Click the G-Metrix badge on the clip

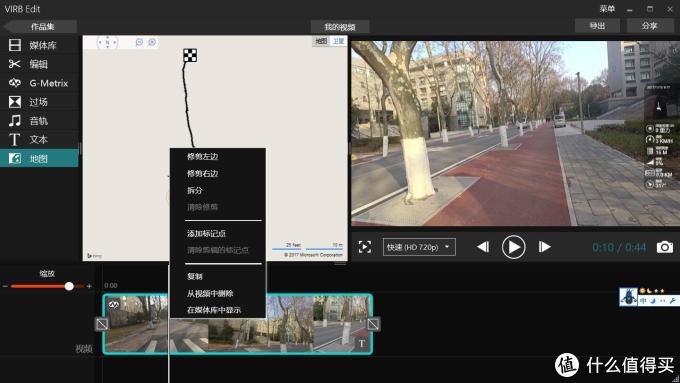pos(114,304)
